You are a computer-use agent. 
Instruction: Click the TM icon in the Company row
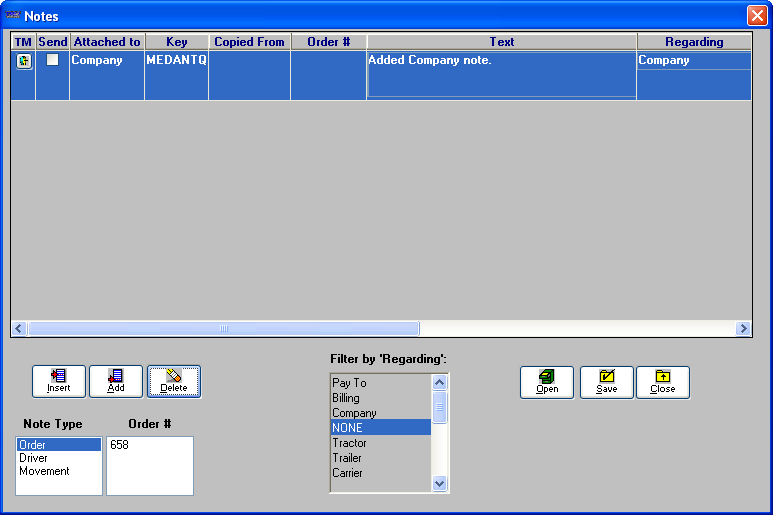click(24, 61)
